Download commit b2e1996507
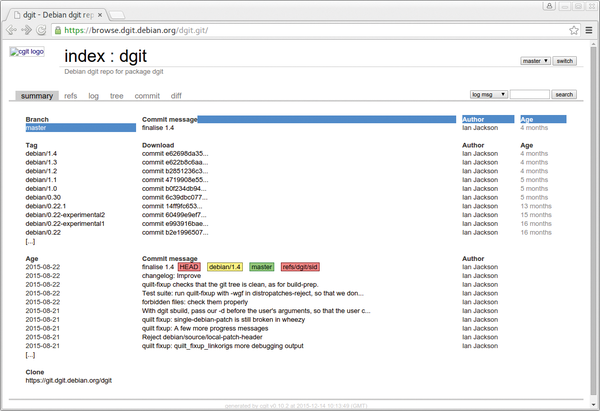600x411 pixels. (175, 233)
